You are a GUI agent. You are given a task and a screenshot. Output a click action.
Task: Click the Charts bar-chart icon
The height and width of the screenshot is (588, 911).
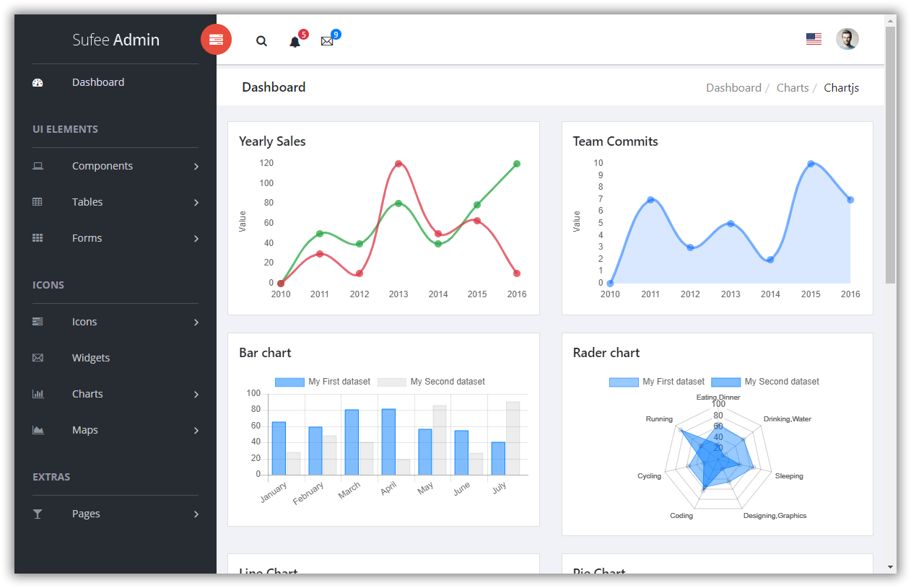[x=37, y=394]
